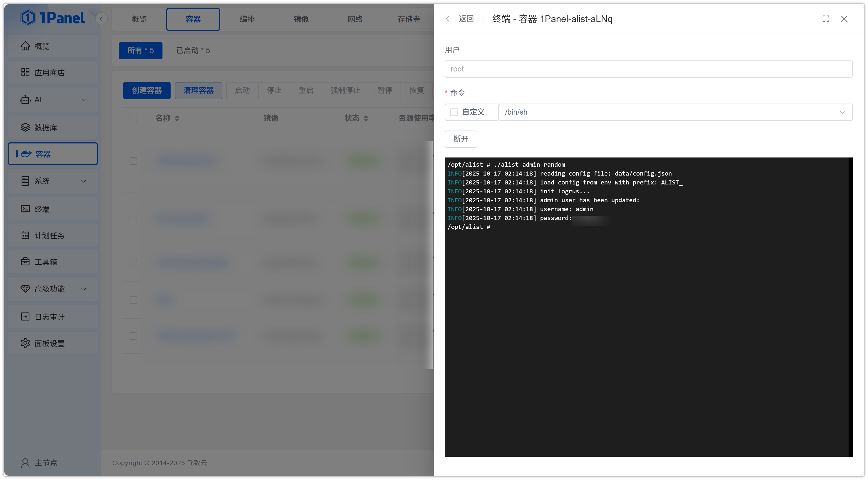
Task: Expand the 高级功能 advanced features menu
Action: coord(84,289)
